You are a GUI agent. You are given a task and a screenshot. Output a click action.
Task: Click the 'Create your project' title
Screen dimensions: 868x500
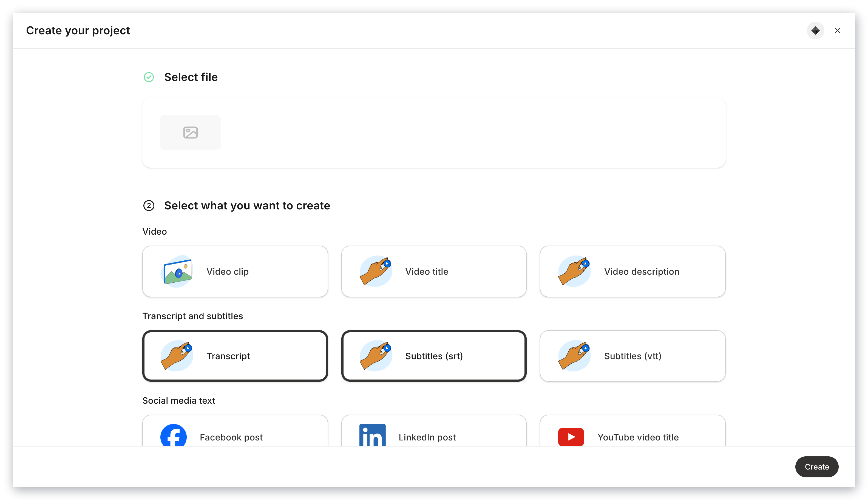(x=78, y=30)
